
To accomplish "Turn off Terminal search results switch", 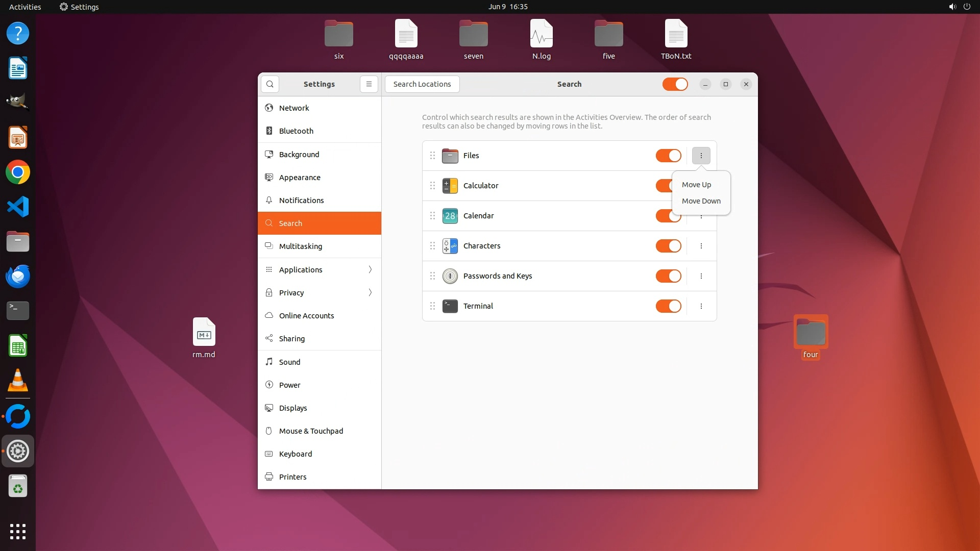I will click(x=668, y=306).
